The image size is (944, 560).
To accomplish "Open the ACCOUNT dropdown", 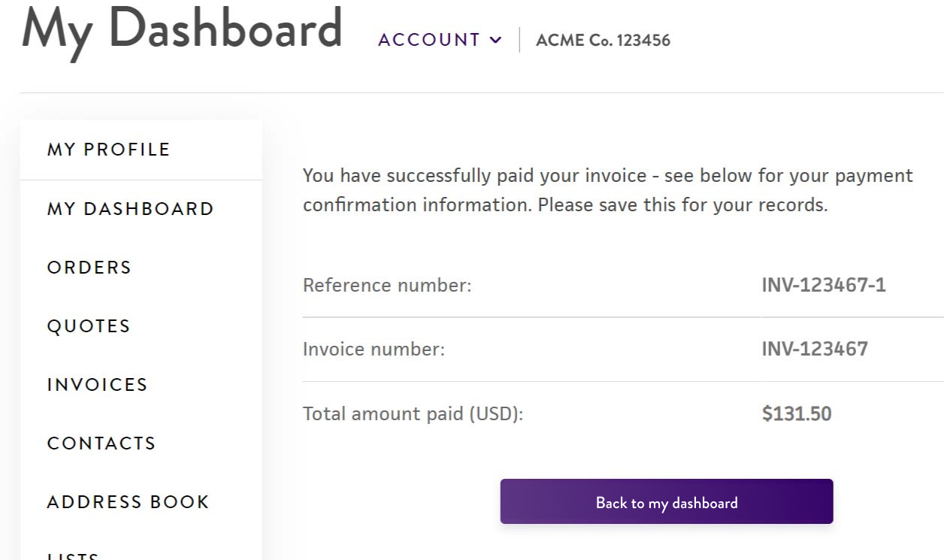I will [x=428, y=40].
